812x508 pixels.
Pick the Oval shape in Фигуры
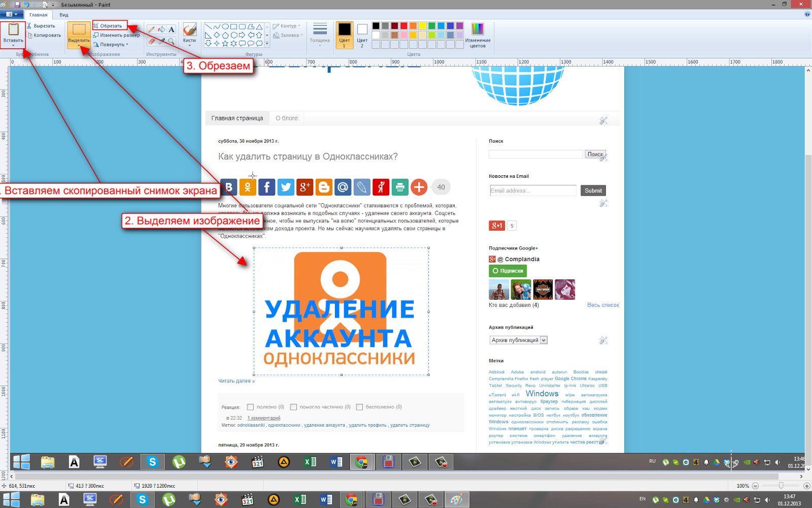(225, 27)
